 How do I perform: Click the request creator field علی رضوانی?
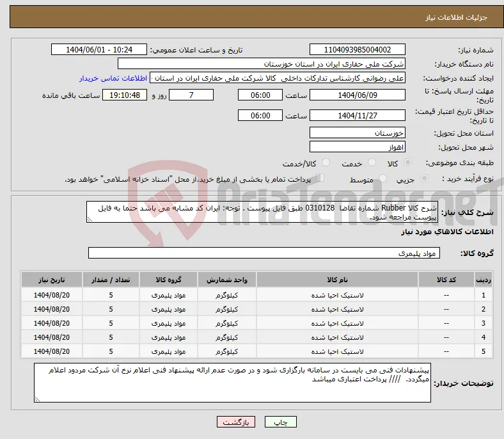coord(278,78)
